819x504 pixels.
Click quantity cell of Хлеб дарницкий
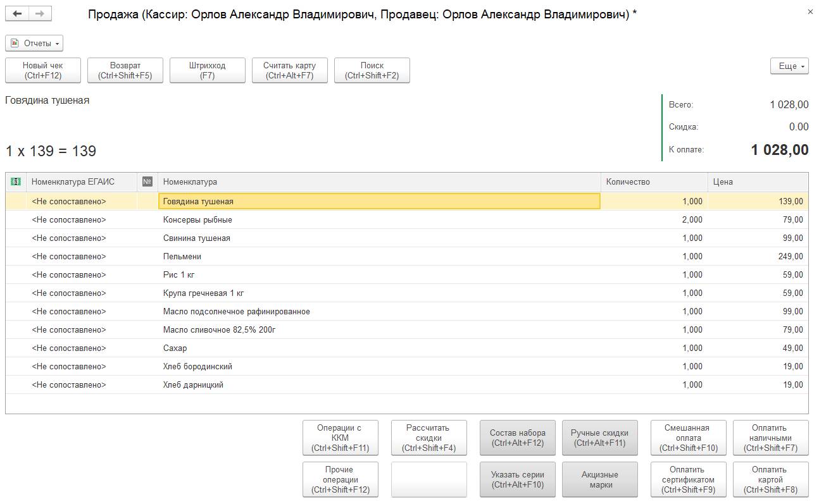(x=654, y=385)
